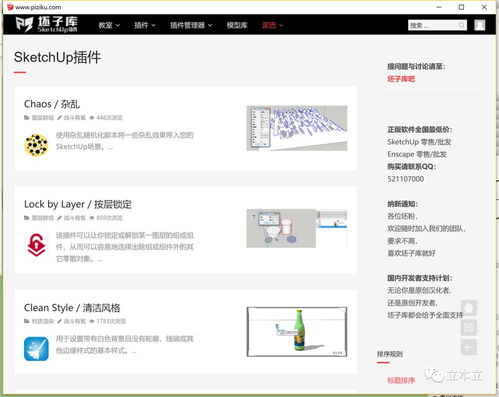499x397 pixels.
Task: Click the floating back arrow button
Action: [x=469, y=348]
